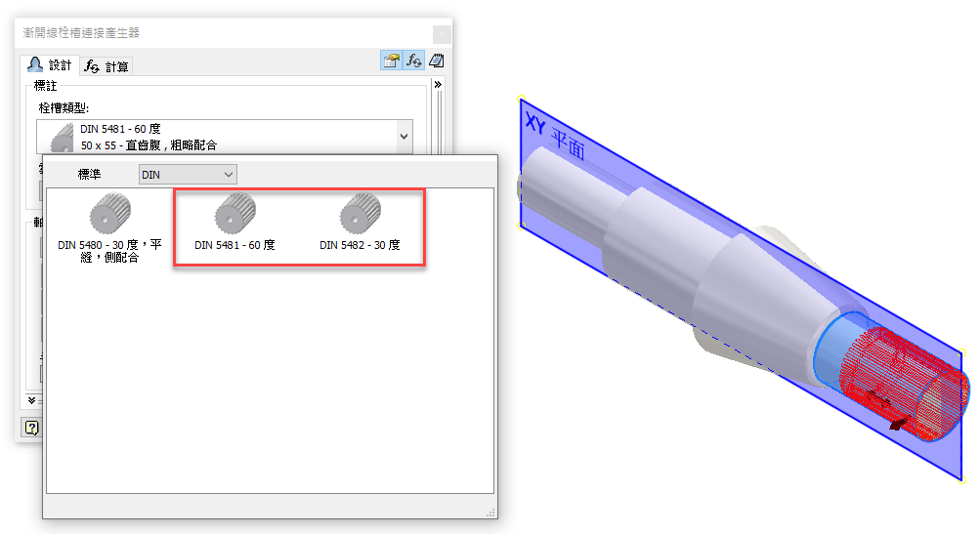Image resolution: width=980 pixels, height=534 pixels.
Task: Click the direction arrow on red spline preview
Action: (x=899, y=424)
